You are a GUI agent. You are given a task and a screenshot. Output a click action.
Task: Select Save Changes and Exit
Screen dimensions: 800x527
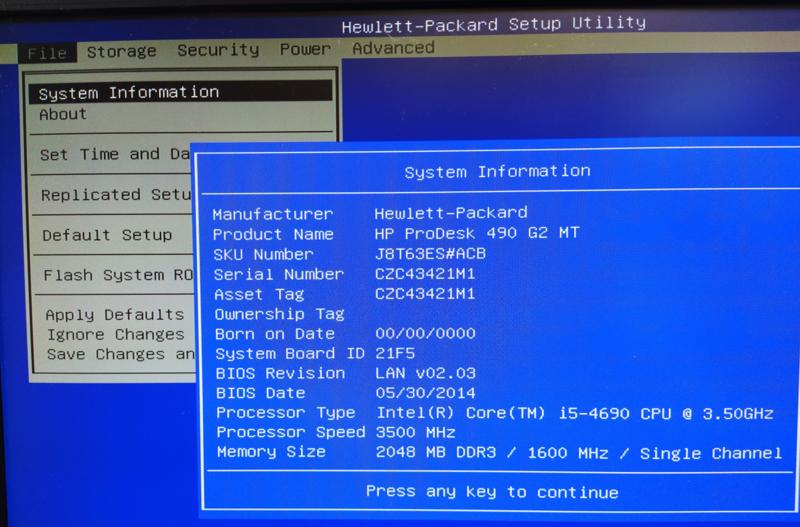click(x=120, y=355)
